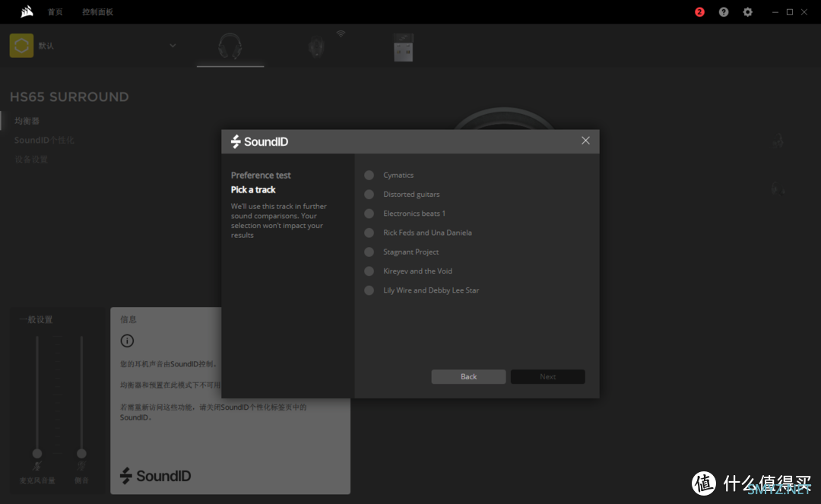This screenshot has width=821, height=504.
Task: Click the Back button in SoundID dialog
Action: coord(468,377)
